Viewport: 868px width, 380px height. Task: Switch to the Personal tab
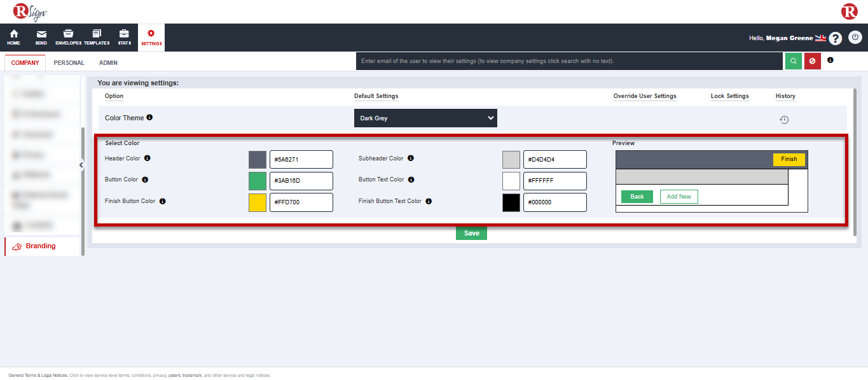69,63
